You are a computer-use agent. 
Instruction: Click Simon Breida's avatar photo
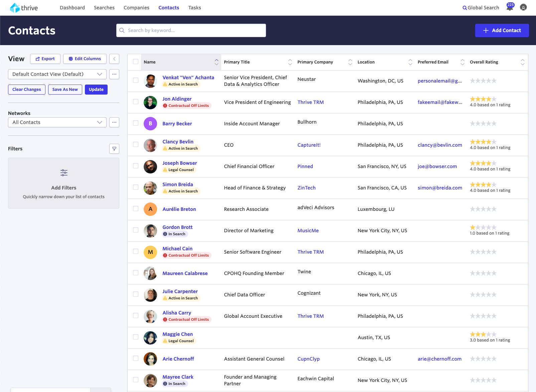[x=150, y=188]
